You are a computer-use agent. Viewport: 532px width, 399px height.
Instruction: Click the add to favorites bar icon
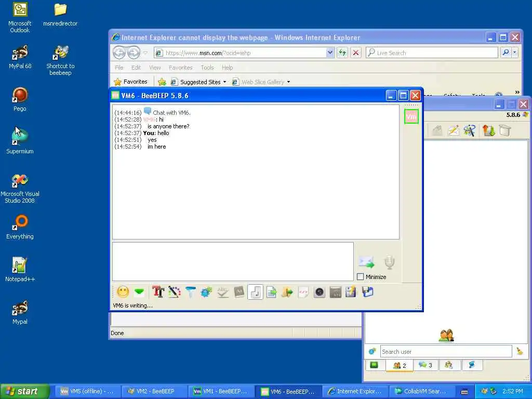coord(162,82)
